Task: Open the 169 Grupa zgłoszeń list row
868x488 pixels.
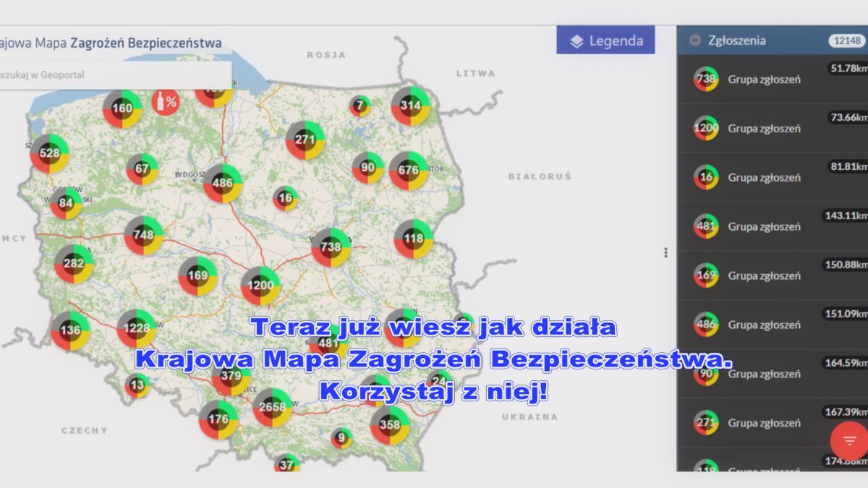Action: (x=773, y=275)
